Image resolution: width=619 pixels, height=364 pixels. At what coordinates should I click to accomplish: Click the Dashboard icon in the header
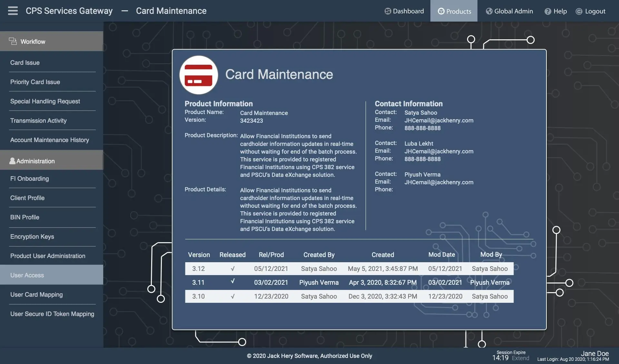click(388, 11)
